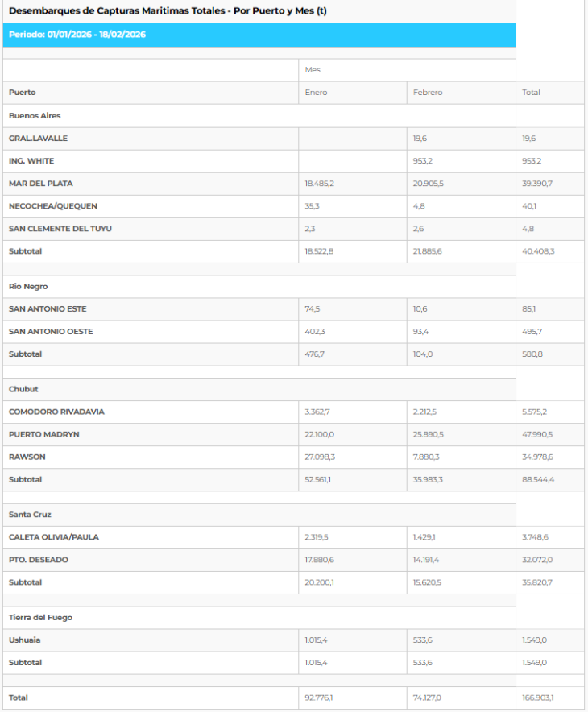
Task: Click the PUERTO MADRYN row label
Action: click(43, 435)
